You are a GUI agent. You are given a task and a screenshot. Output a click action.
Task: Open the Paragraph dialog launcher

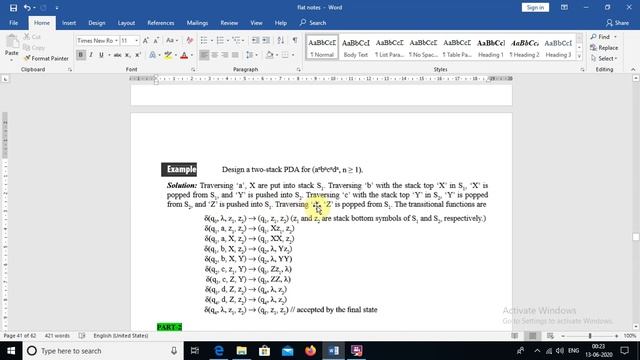pyautogui.click(x=298, y=70)
